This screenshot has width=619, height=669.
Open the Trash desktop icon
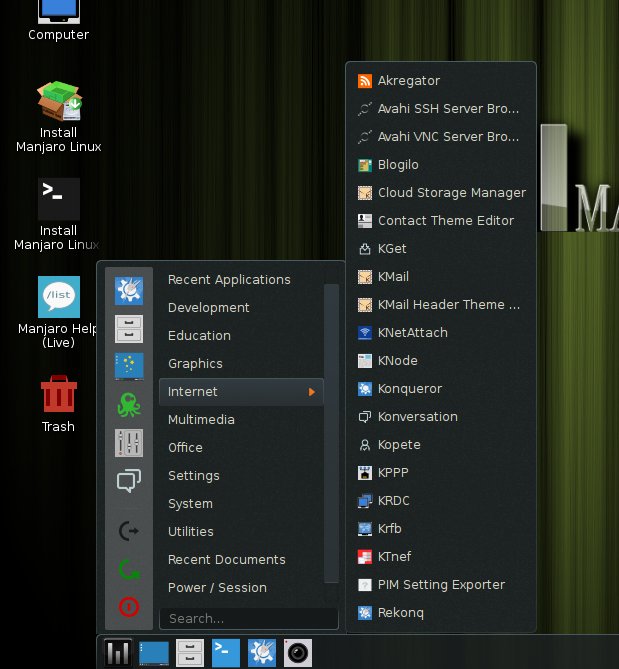point(58,396)
